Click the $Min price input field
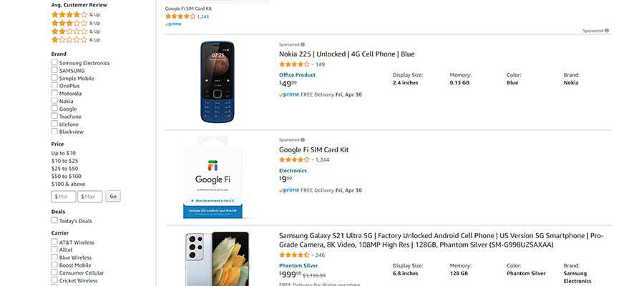Screen dimensions: 644x286 [64, 197]
